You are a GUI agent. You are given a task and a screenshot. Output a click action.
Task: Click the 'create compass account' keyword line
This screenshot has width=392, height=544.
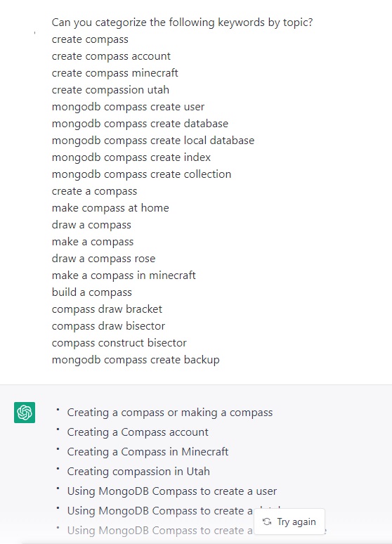click(x=111, y=56)
